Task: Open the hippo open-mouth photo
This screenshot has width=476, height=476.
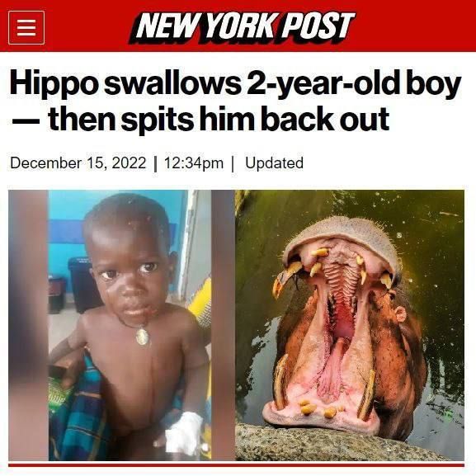Action: pyautogui.click(x=350, y=325)
